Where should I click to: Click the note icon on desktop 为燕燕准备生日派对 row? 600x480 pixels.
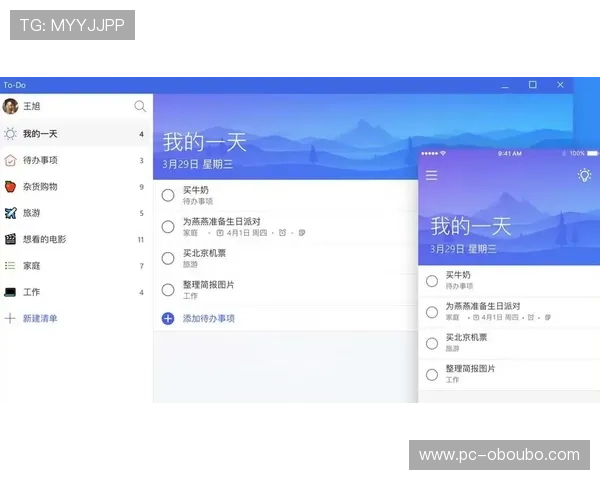pos(302,232)
